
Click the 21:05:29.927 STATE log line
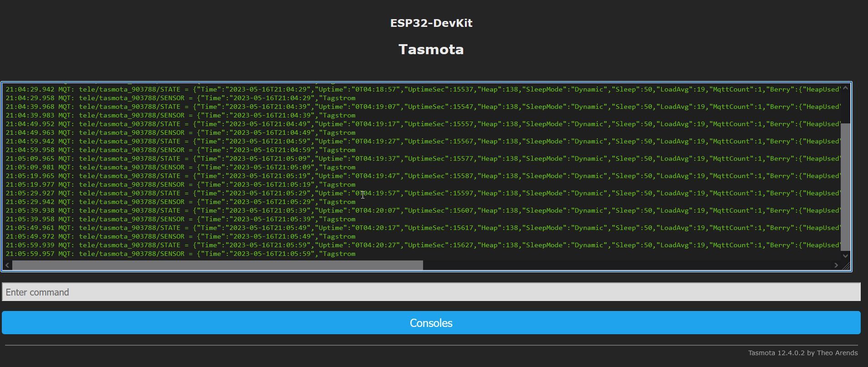click(423, 193)
